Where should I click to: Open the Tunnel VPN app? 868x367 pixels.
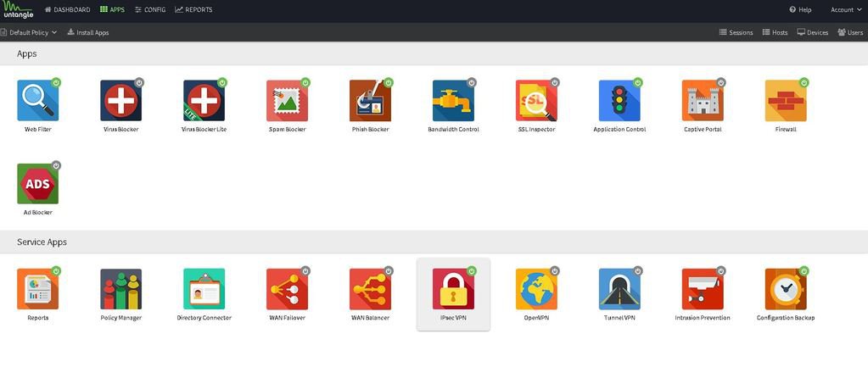[619, 289]
